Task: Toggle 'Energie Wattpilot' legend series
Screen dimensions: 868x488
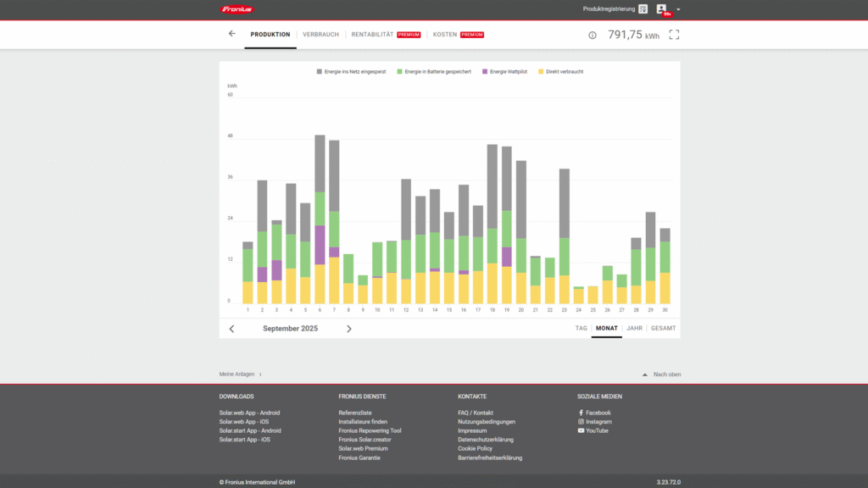Action: coord(508,72)
